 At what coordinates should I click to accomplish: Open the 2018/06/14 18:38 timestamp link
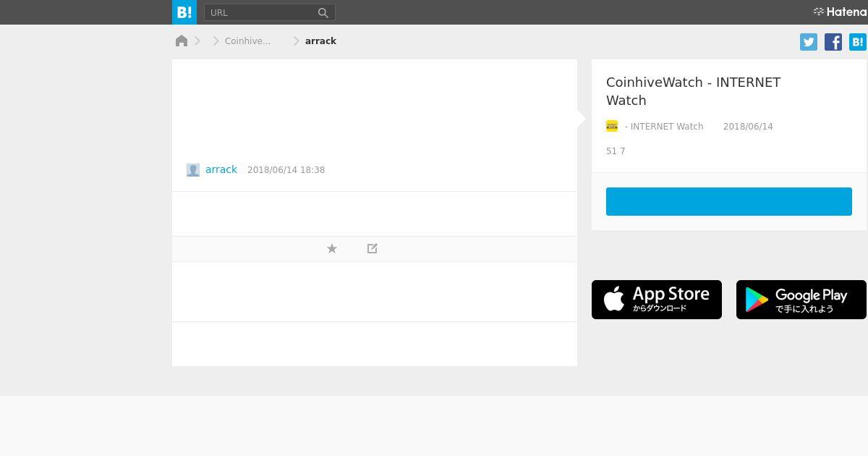(x=286, y=170)
